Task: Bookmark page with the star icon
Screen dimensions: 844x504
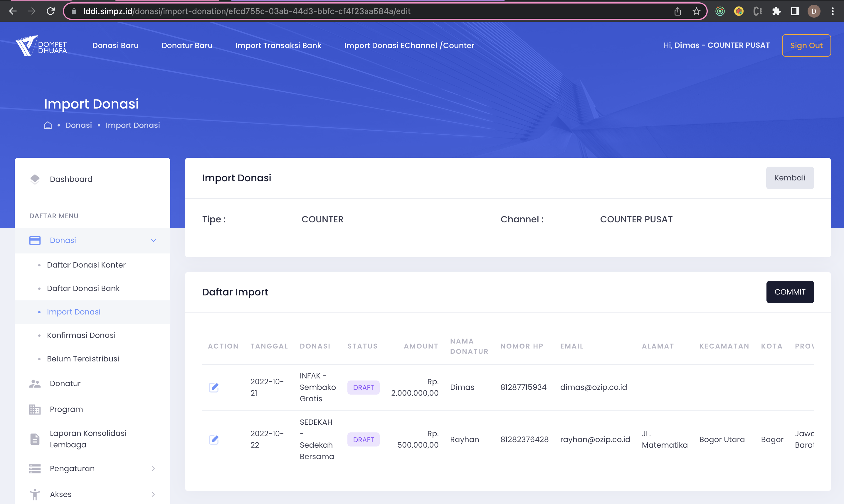Action: (x=697, y=11)
